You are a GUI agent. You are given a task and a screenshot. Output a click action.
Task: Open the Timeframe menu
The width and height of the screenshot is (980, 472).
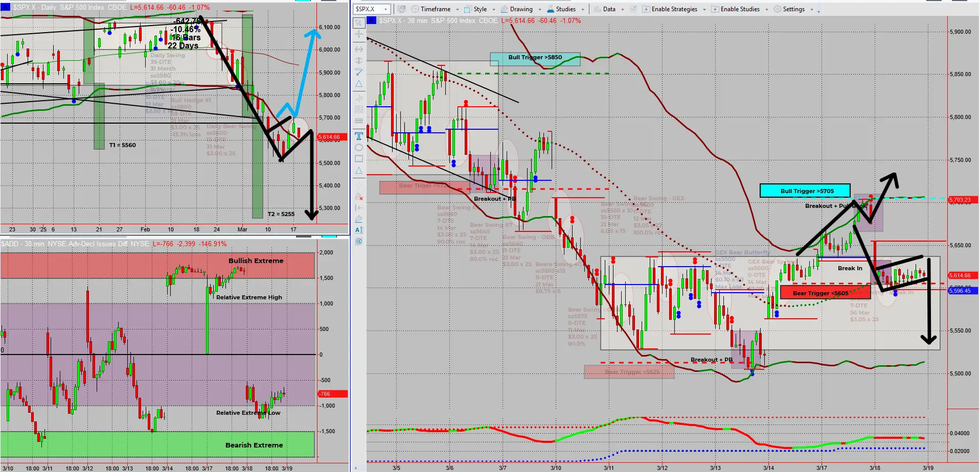click(436, 9)
